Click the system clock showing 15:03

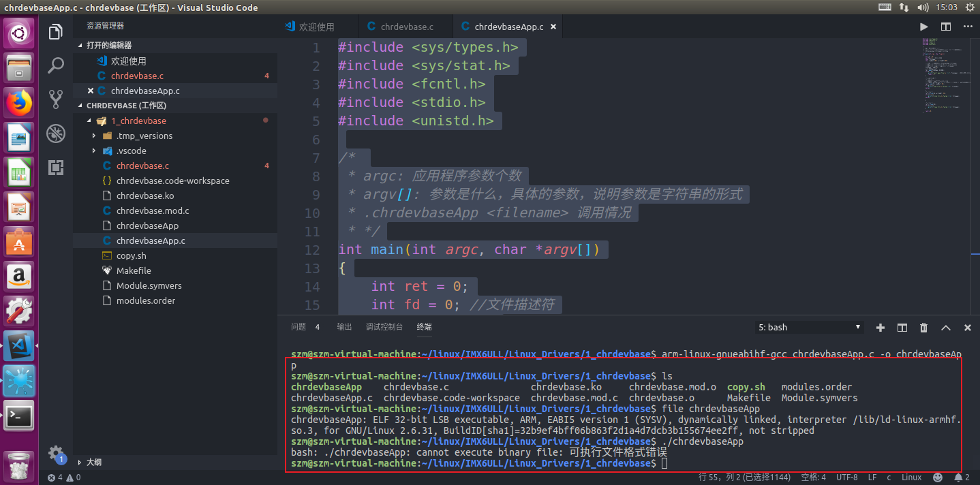click(x=947, y=7)
